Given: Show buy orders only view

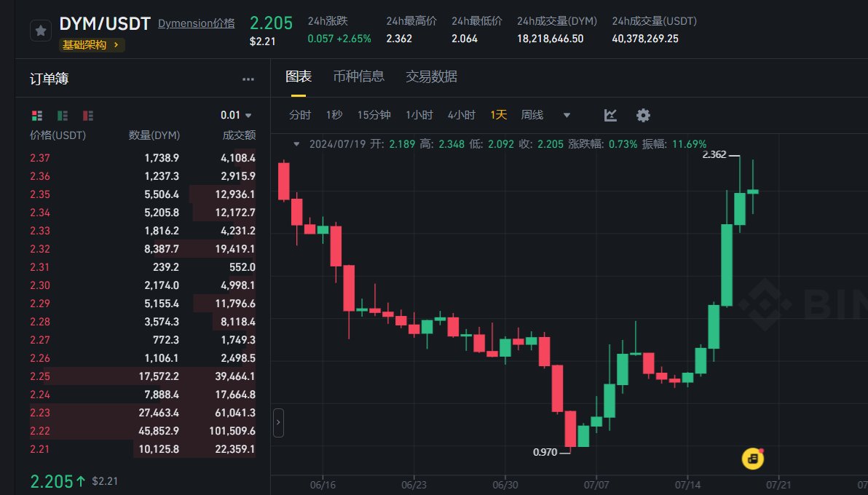Looking at the screenshot, I should [63, 115].
